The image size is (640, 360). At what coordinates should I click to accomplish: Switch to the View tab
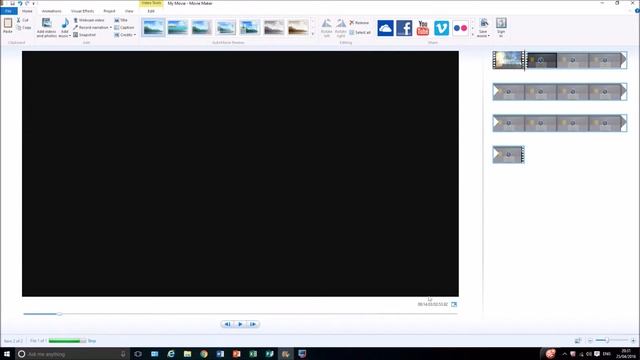click(129, 11)
